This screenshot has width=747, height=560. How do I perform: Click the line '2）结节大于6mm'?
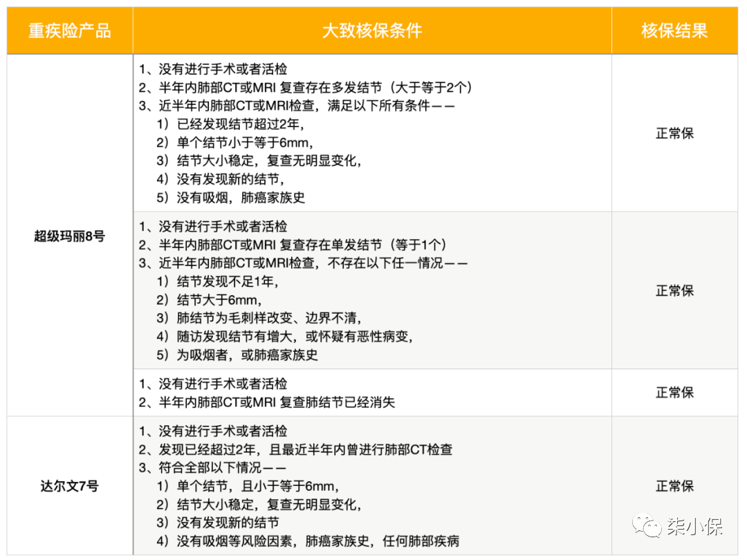[209, 300]
